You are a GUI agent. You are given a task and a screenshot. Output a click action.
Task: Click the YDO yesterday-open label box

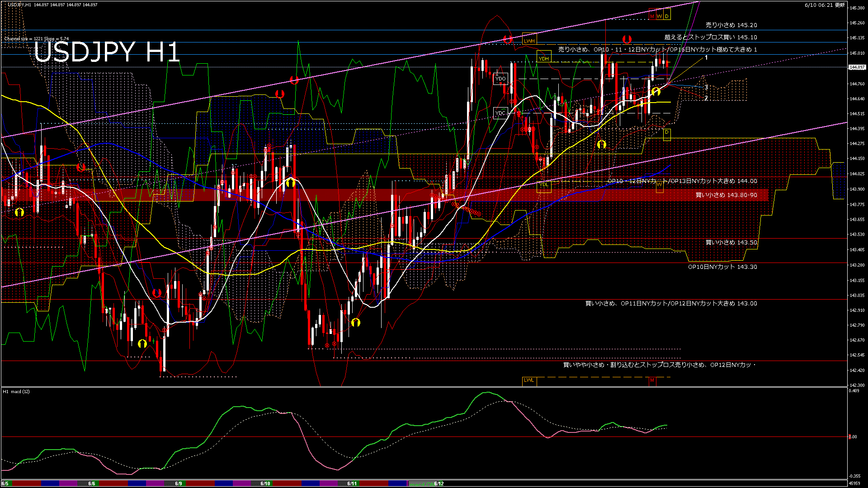[500, 79]
